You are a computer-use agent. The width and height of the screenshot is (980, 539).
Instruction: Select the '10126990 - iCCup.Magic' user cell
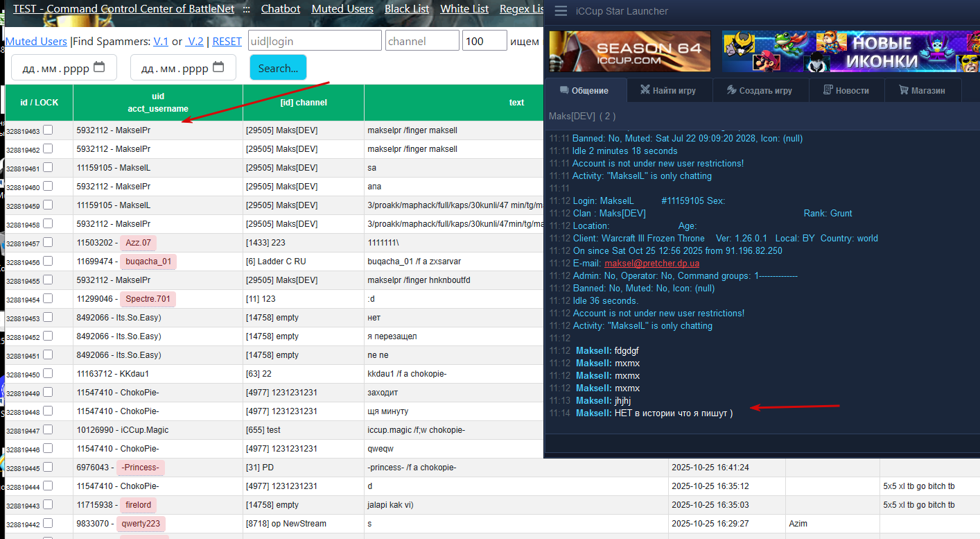pos(158,430)
